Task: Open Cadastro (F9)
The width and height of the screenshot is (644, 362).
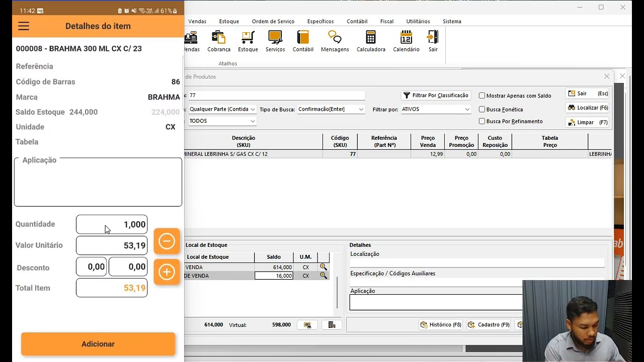Action: point(489,325)
